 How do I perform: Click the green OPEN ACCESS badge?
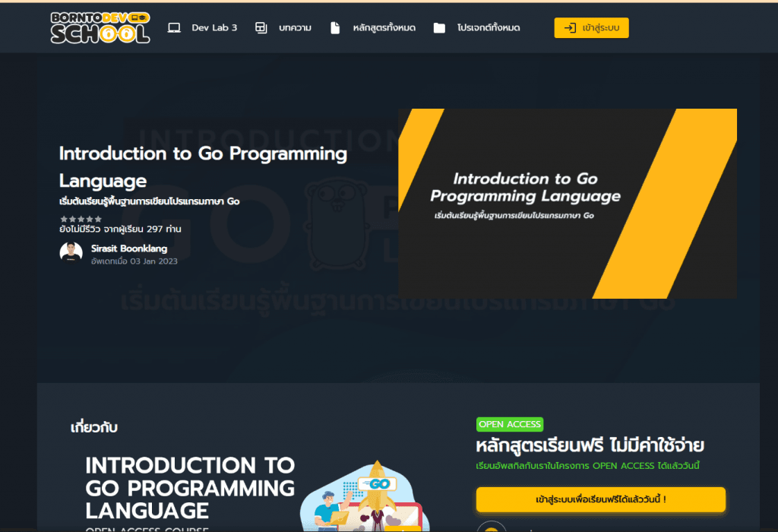coord(510,424)
